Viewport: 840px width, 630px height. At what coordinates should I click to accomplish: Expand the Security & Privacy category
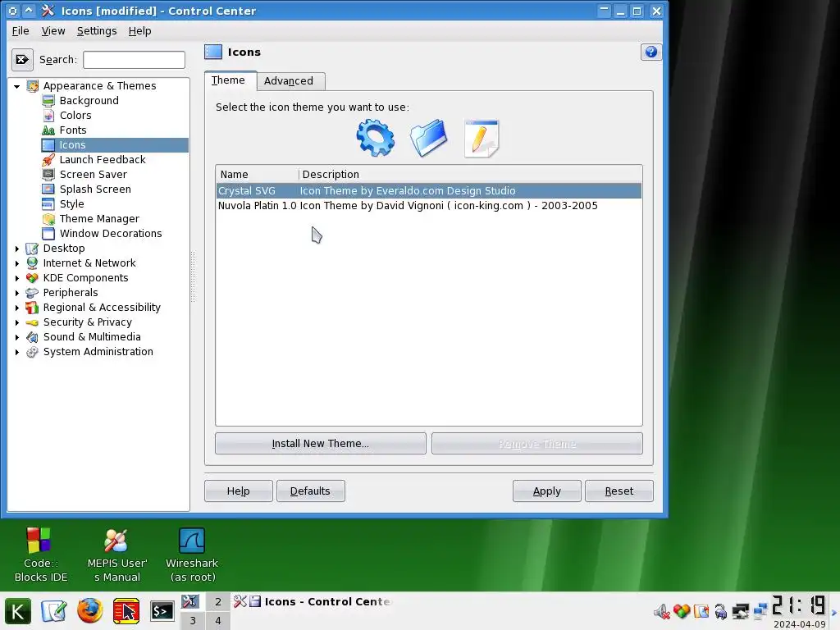click(x=17, y=322)
